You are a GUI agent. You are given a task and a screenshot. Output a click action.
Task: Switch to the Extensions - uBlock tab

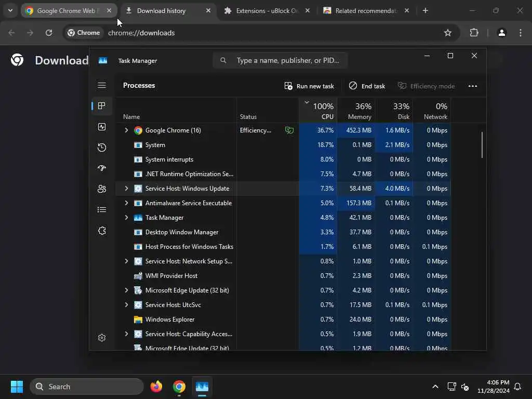click(x=267, y=10)
